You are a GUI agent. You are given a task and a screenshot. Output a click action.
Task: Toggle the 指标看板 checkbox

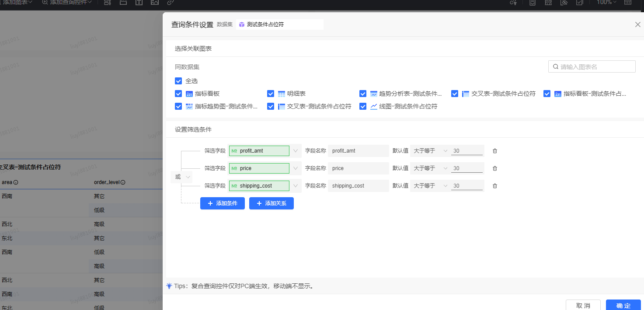point(178,94)
